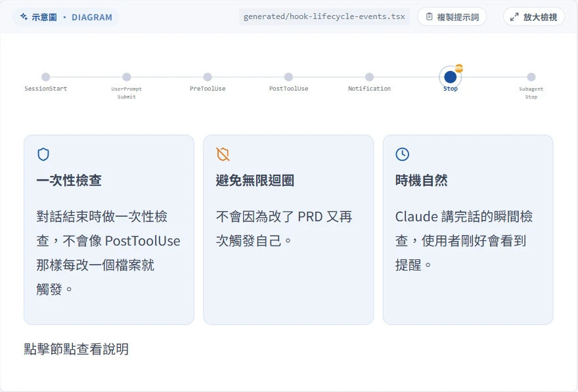Viewport: 578px width, 392px height.
Task: Select the PreToolUse timeline node
Action: click(x=208, y=77)
